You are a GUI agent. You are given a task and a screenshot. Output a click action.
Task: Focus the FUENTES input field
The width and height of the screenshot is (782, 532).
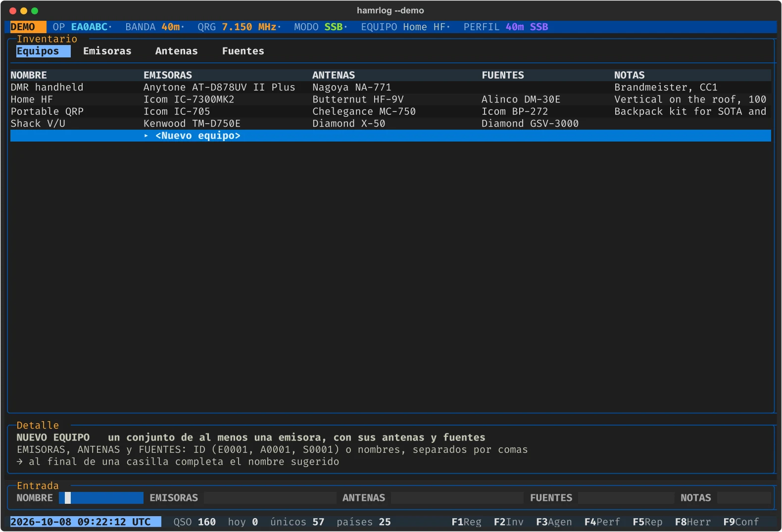pos(626,498)
